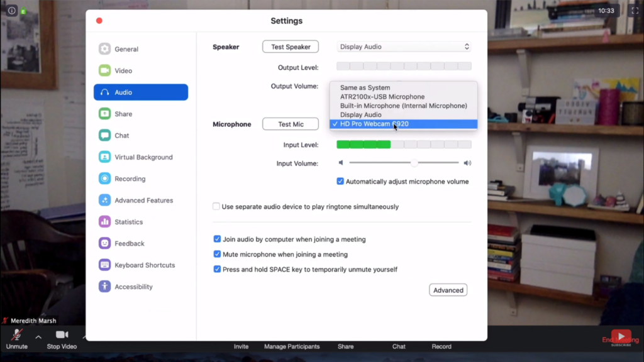Open the Speaker device dropdown
Screen dimensions: 644x362
404,47
